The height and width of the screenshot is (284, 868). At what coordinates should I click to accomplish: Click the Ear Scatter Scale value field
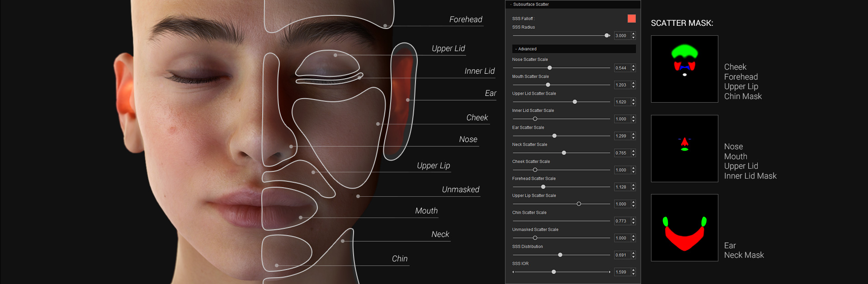622,136
